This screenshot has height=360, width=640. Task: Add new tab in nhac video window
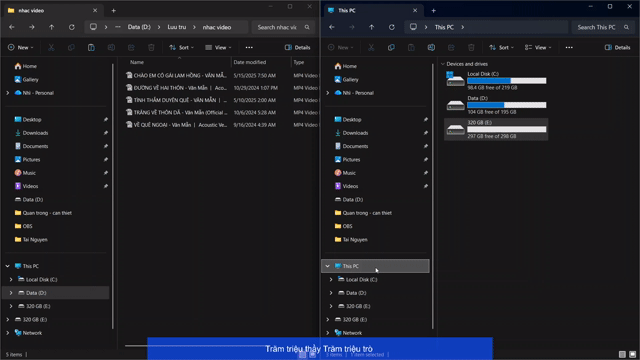point(113,11)
